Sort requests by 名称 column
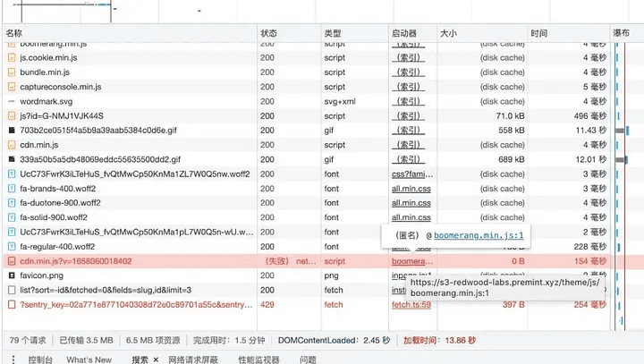 [131, 33]
